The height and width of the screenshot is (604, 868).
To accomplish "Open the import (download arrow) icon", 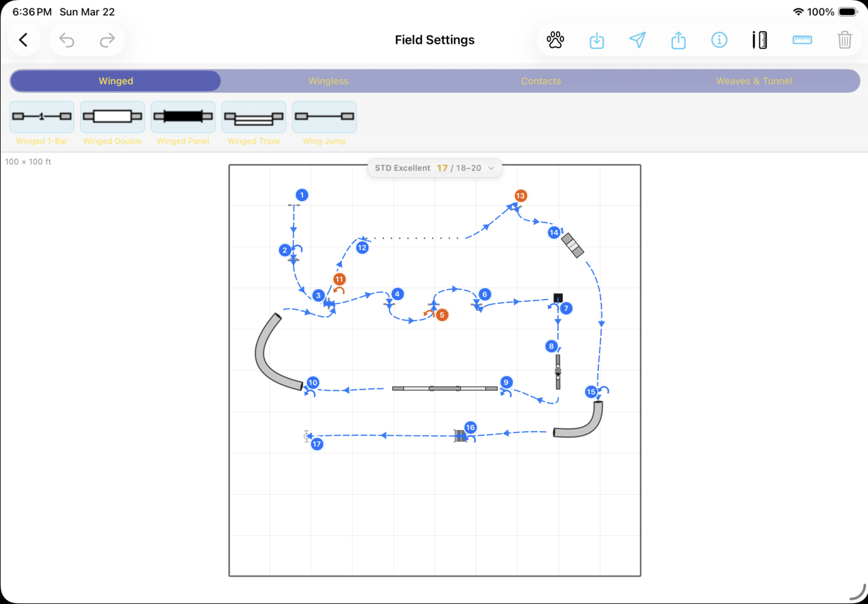I will tap(596, 39).
